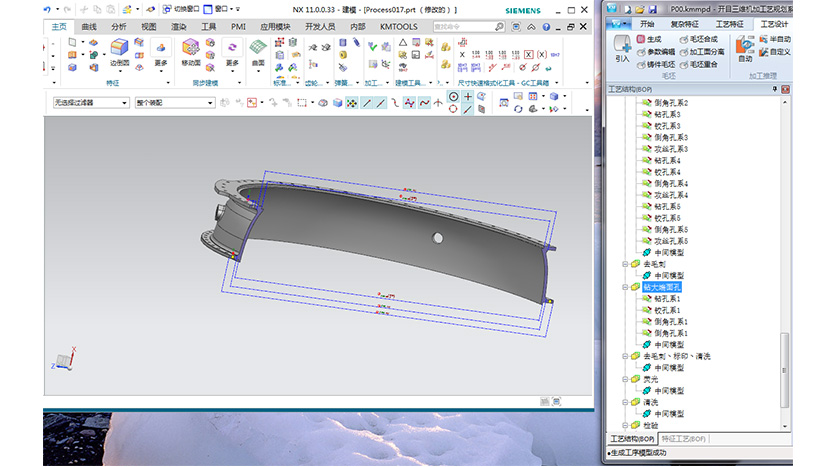Select the 铰孔系1 tree item
This screenshot has height=467, width=830.
tap(669, 310)
